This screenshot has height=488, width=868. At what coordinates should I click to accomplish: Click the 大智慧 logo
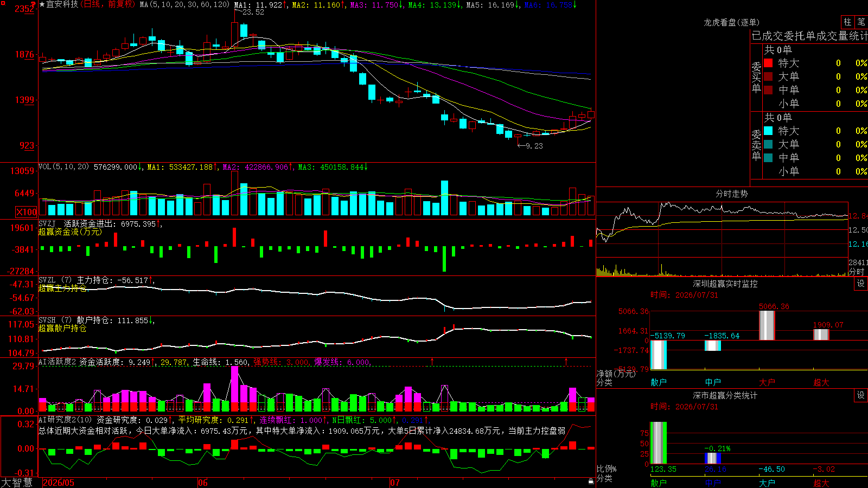click(17, 483)
